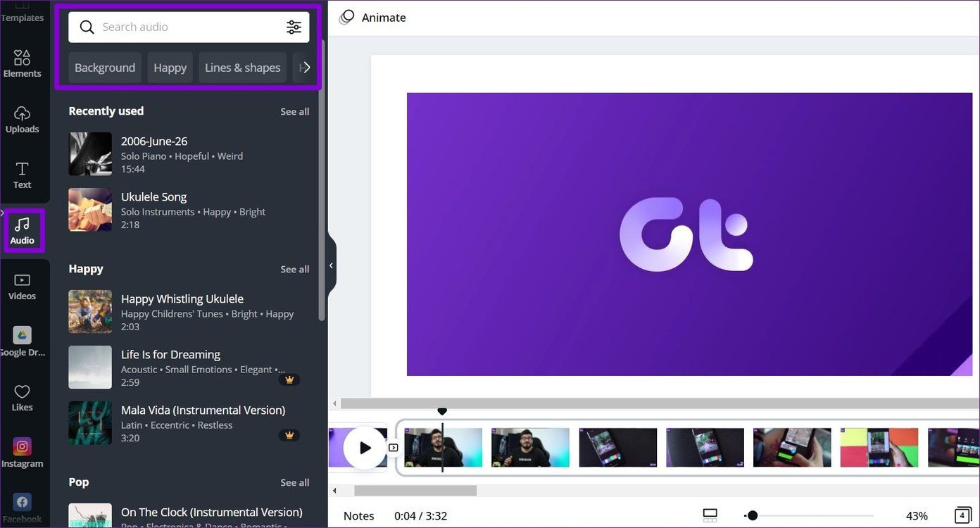This screenshot has height=528, width=980.
Task: Open the Elements sidebar panel
Action: pos(22,63)
